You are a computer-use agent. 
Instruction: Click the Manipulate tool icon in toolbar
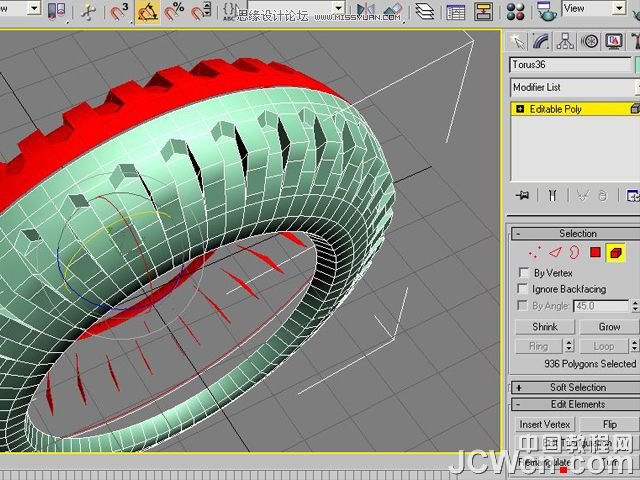coord(88,12)
